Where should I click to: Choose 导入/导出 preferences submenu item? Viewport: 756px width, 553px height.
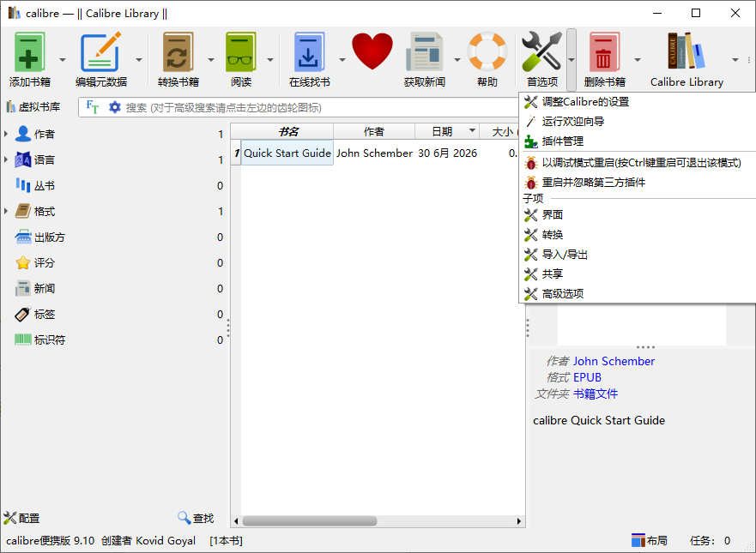(x=638, y=255)
